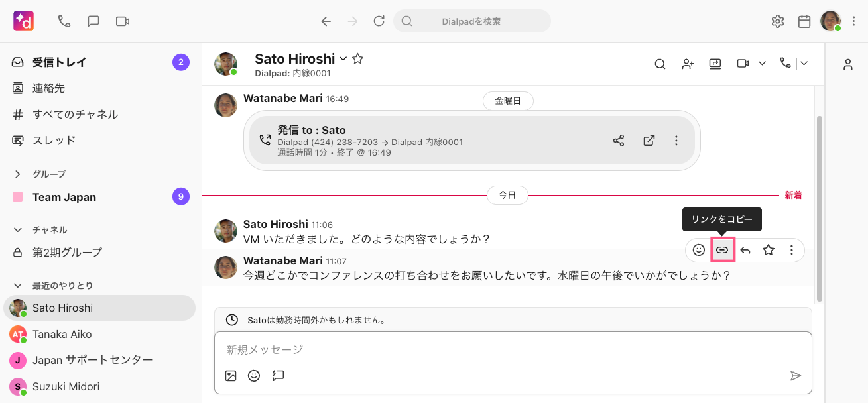
Task: Open the phone dialer icon in top bar
Action: pos(64,21)
